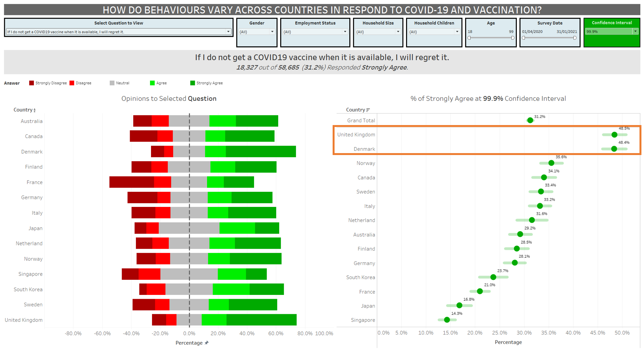Click the Strongly Disagree legend swatch
Image resolution: width=644 pixels, height=351 pixels.
32,83
